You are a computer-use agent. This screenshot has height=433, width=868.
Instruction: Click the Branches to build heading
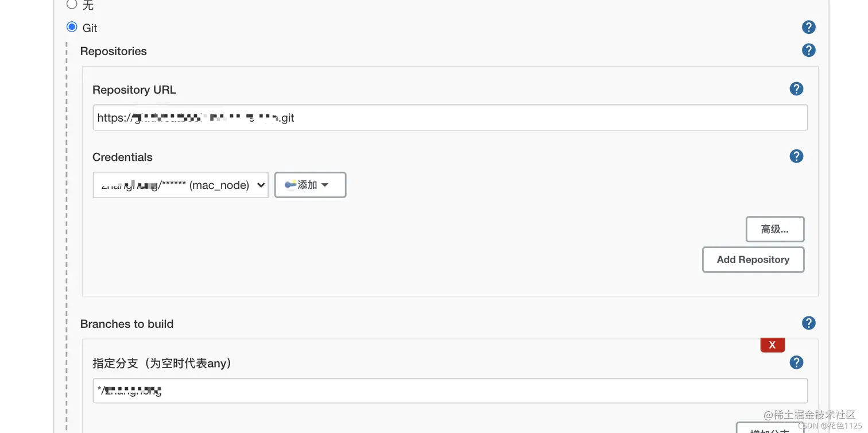(127, 324)
